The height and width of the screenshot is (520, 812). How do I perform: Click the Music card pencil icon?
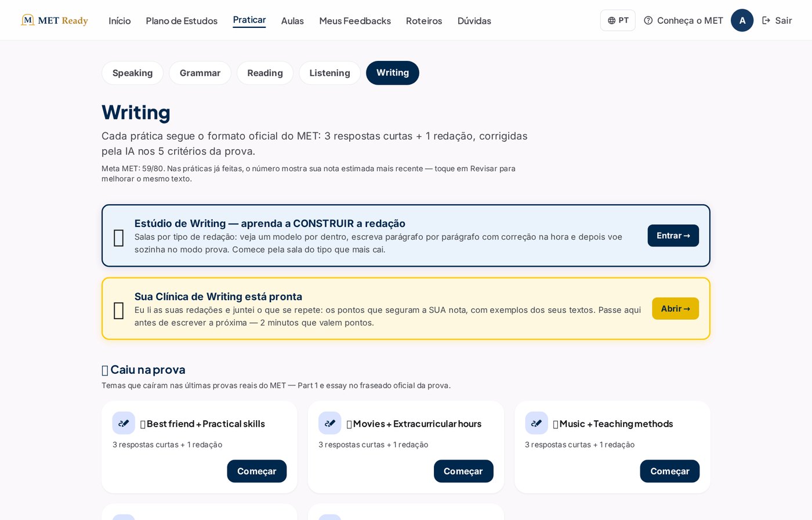pos(536,423)
